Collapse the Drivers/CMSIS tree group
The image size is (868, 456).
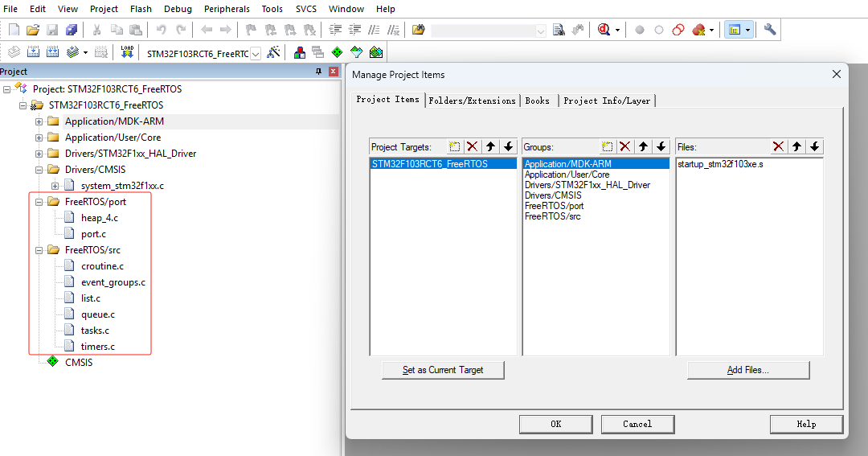click(x=39, y=170)
